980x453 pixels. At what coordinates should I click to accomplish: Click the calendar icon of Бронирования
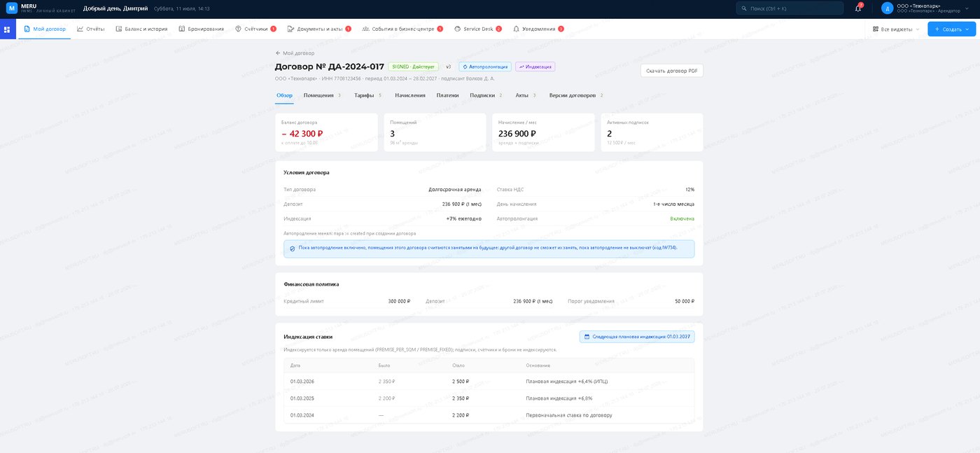[182, 29]
